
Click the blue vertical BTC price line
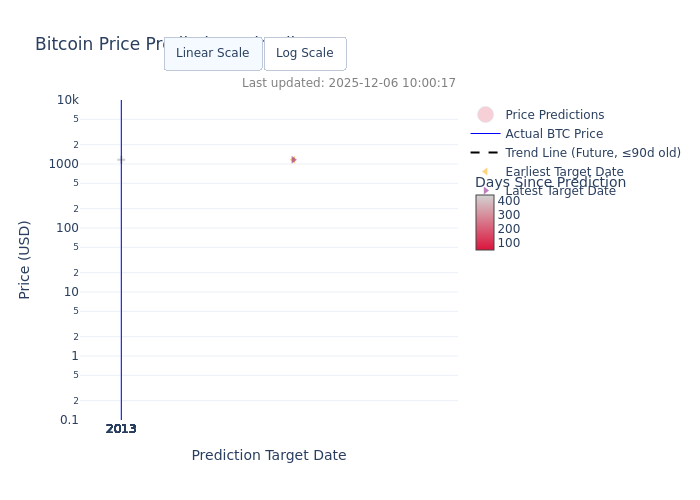[121, 300]
